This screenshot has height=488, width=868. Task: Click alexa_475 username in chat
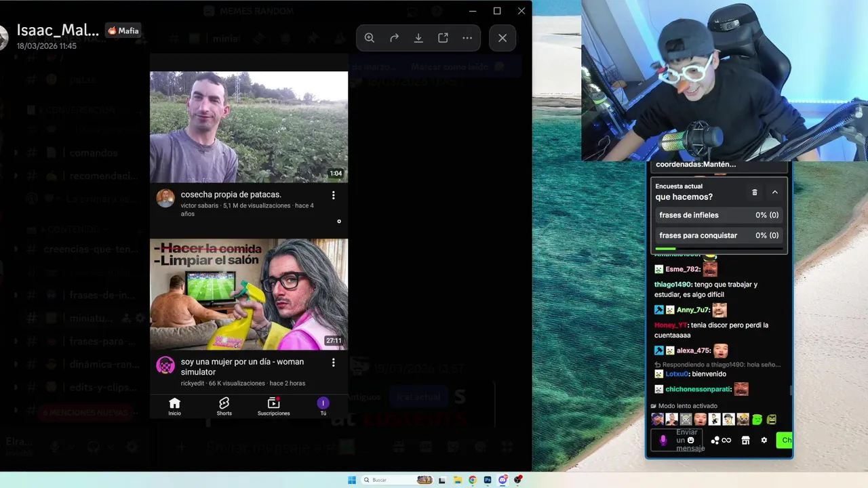693,350
